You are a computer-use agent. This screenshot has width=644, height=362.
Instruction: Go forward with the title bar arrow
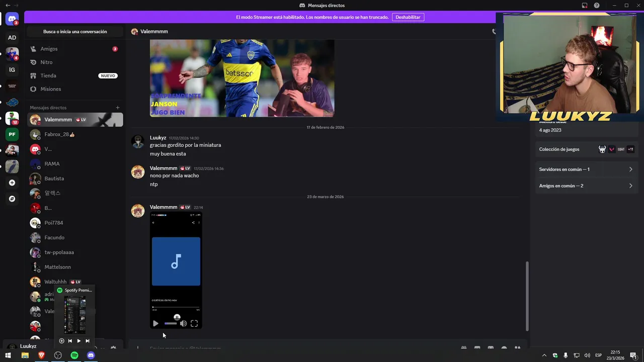[17, 6]
